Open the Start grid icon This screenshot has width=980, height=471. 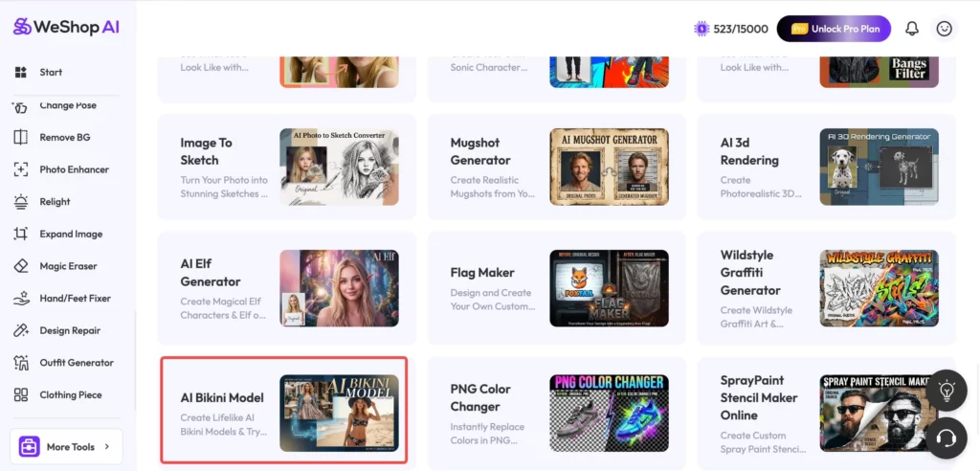click(21, 72)
